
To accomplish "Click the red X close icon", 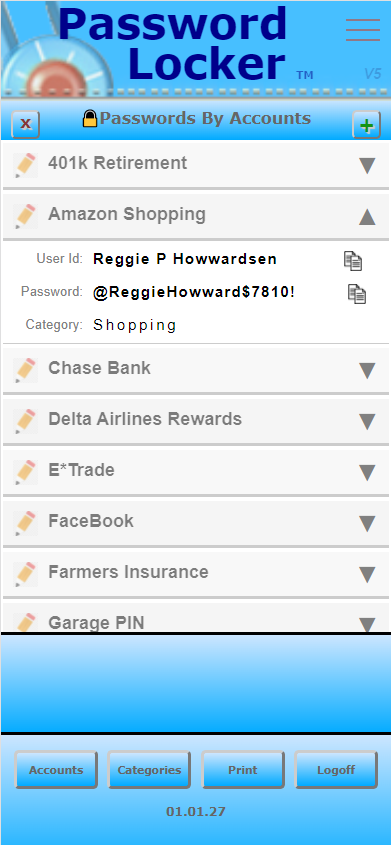I will click(x=25, y=124).
